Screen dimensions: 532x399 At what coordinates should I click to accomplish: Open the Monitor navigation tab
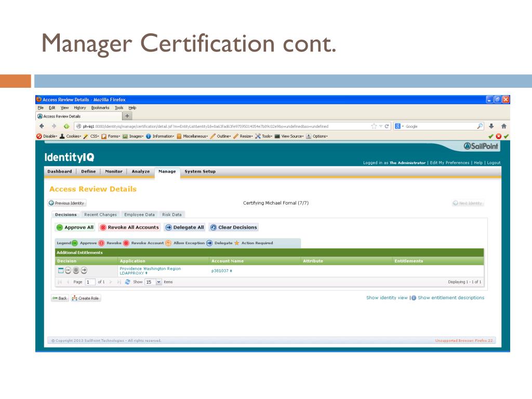coord(114,171)
